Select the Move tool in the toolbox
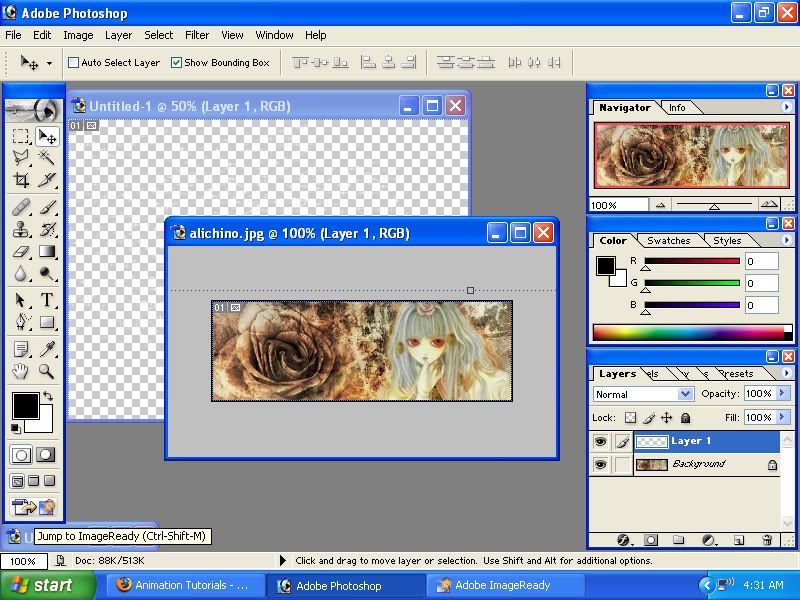 [x=47, y=136]
